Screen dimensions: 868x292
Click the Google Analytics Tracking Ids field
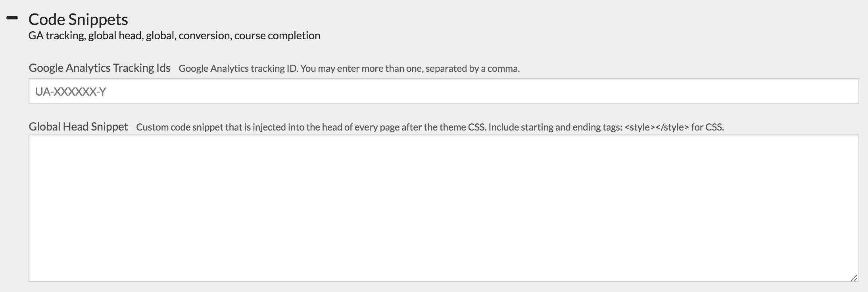click(444, 91)
